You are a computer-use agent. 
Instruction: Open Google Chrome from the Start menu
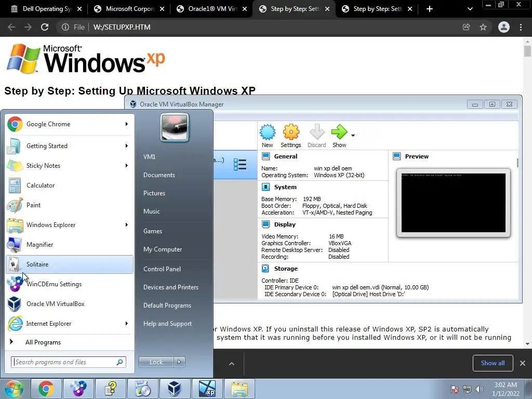(69, 124)
